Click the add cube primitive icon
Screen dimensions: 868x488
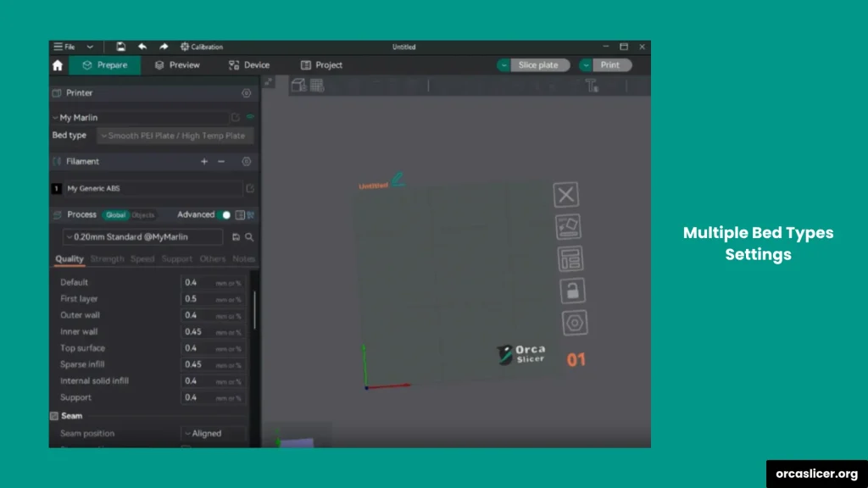click(x=298, y=85)
